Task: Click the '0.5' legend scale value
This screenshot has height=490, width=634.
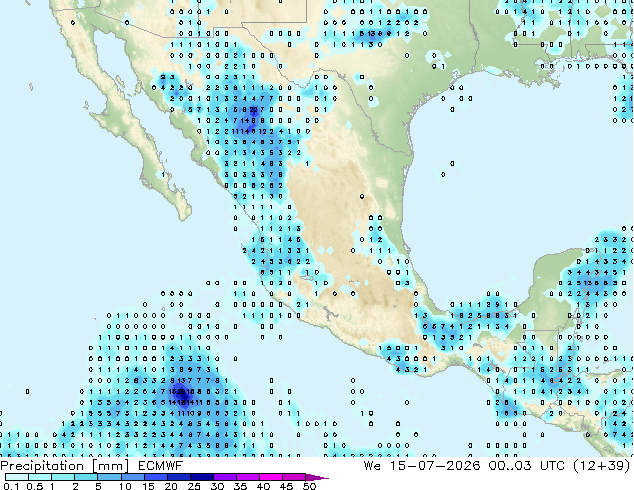Action: point(35,486)
